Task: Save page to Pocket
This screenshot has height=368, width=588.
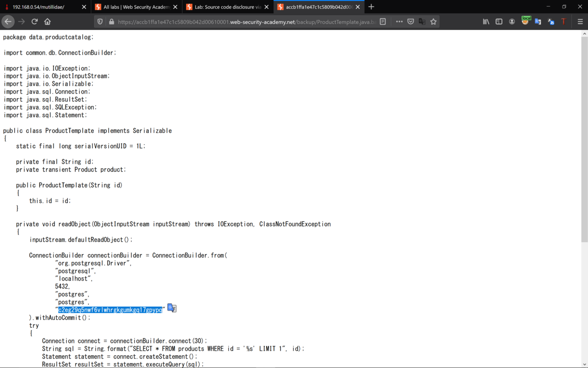Action: [x=411, y=22]
